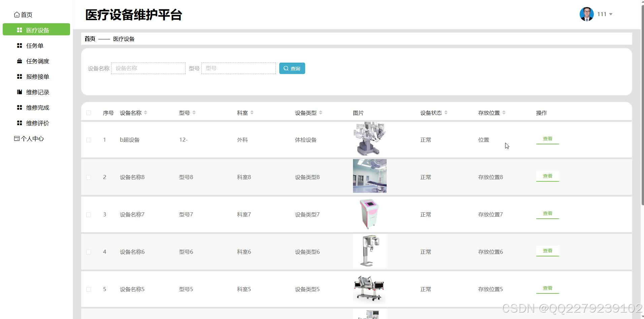Image resolution: width=644 pixels, height=319 pixels.
Task: Check the row for 设备名称8
Action: (x=89, y=177)
